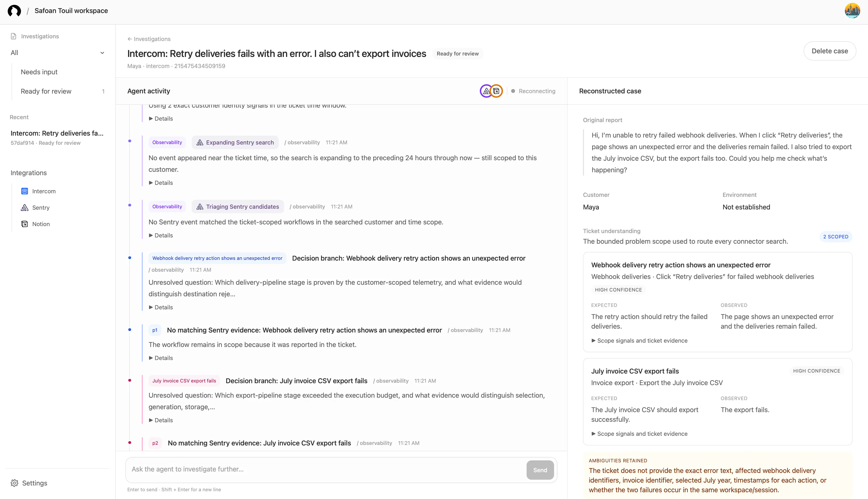The image size is (868, 499).
Task: Click the p2 No matching Sentry evidence title
Action: (x=259, y=444)
